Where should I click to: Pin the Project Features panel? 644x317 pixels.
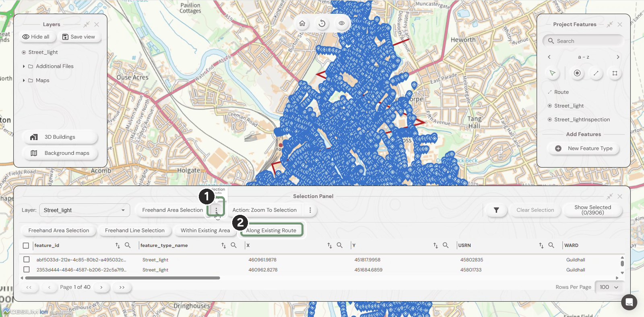[x=610, y=25]
